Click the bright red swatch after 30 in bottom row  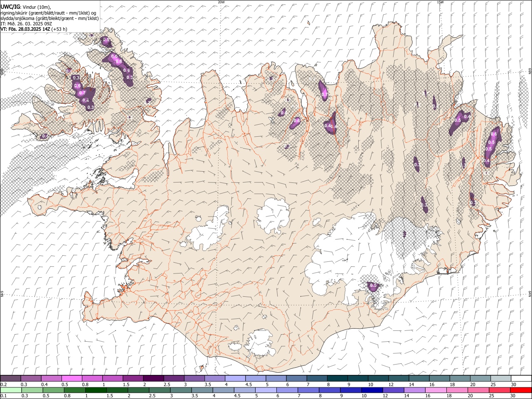[x=521, y=390]
